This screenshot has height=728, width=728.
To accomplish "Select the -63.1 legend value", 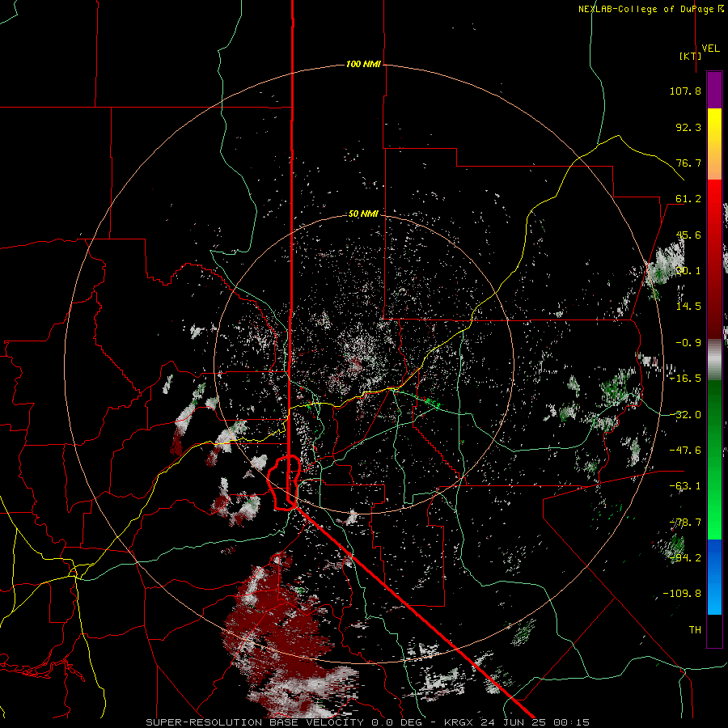I will pyautogui.click(x=685, y=486).
